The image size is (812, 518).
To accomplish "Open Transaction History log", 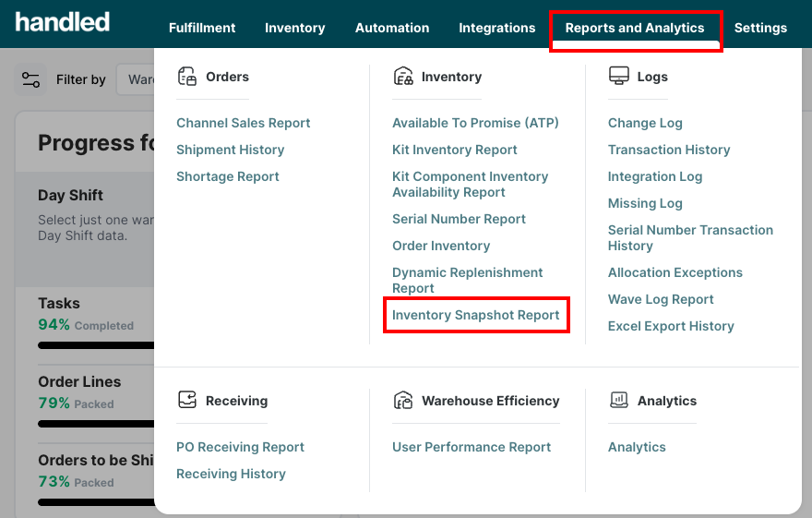I will (669, 150).
